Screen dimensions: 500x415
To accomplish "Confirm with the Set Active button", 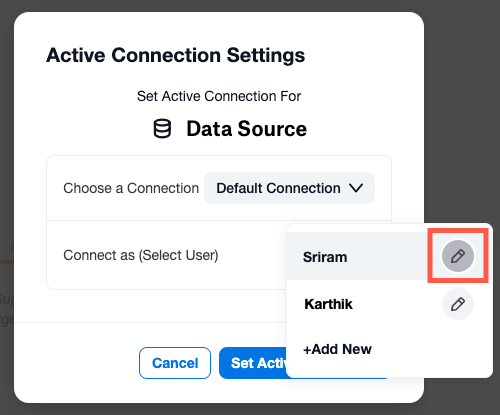I will (253, 363).
